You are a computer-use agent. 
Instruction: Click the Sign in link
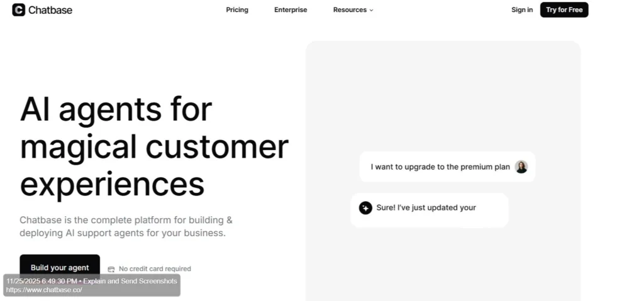click(x=522, y=10)
